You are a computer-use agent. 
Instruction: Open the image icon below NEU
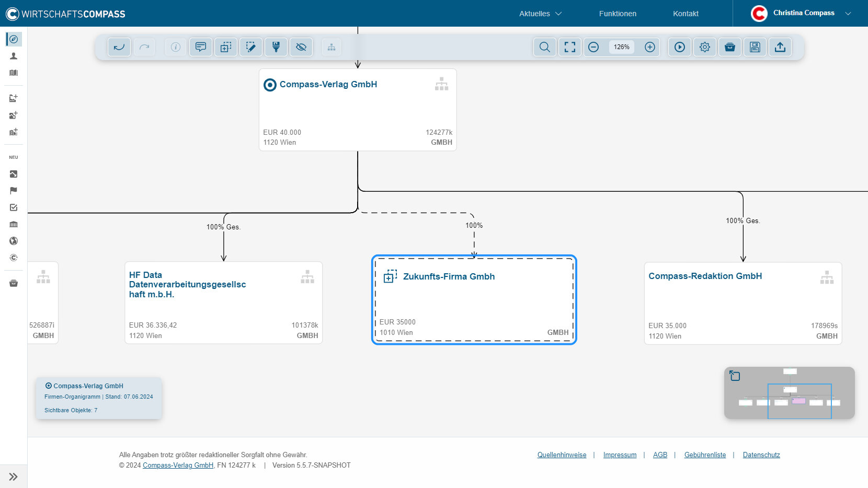coord(14,174)
